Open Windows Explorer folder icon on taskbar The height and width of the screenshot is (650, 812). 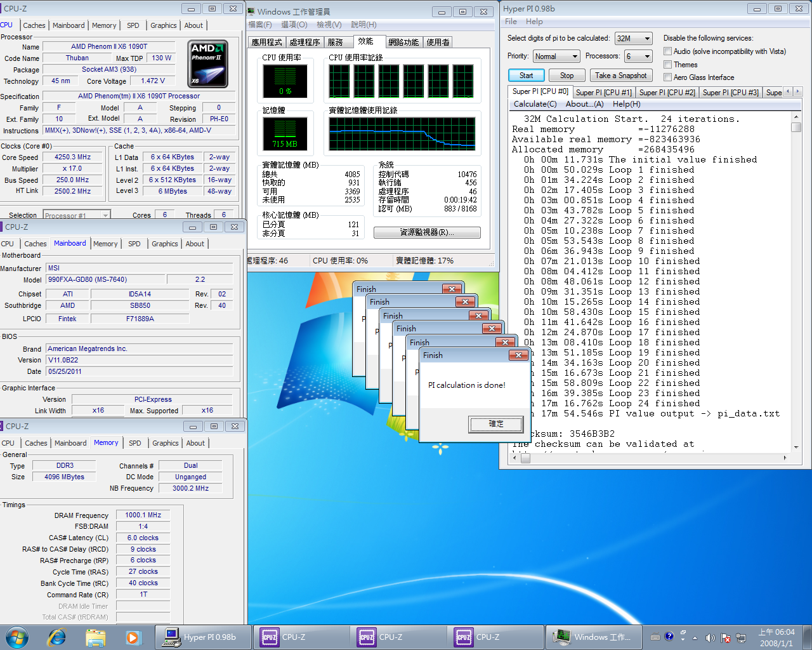[x=95, y=637]
